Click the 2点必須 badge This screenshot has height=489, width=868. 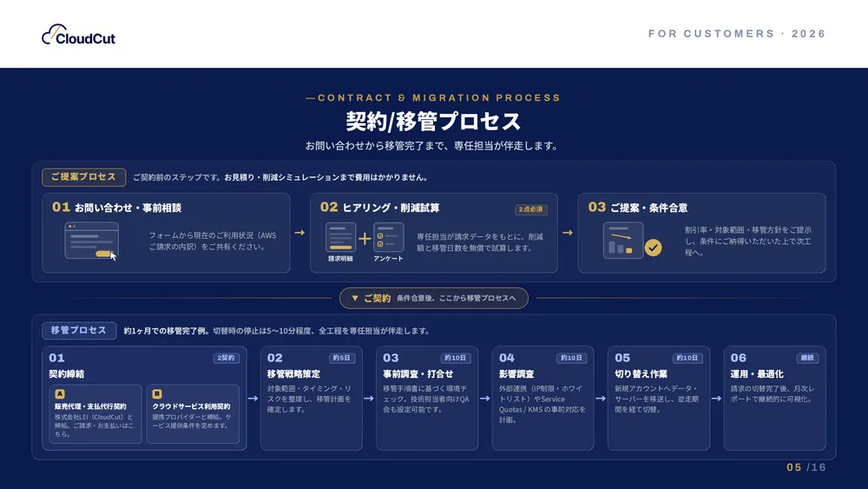point(531,209)
